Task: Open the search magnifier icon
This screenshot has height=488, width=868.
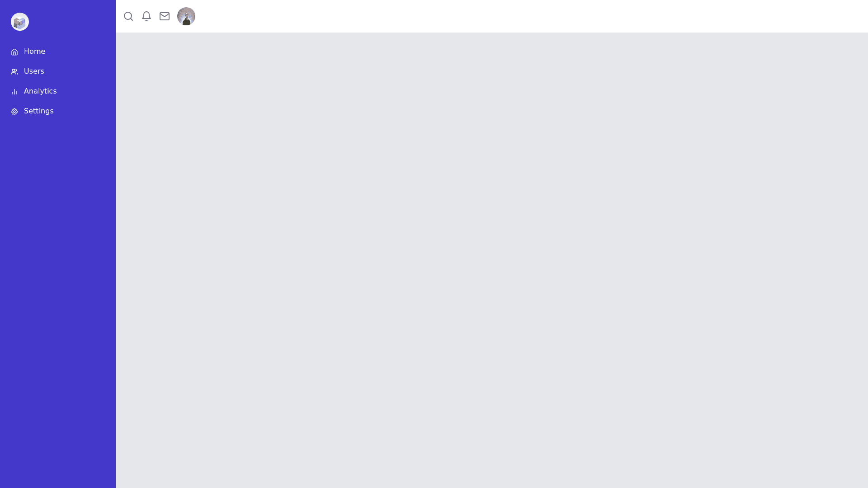Action: [x=128, y=16]
